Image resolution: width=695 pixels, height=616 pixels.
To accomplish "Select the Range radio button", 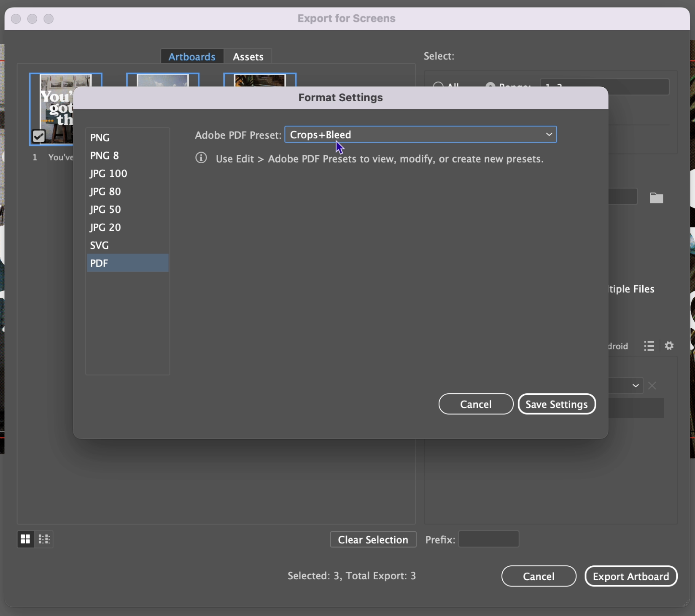I will pyautogui.click(x=490, y=84).
